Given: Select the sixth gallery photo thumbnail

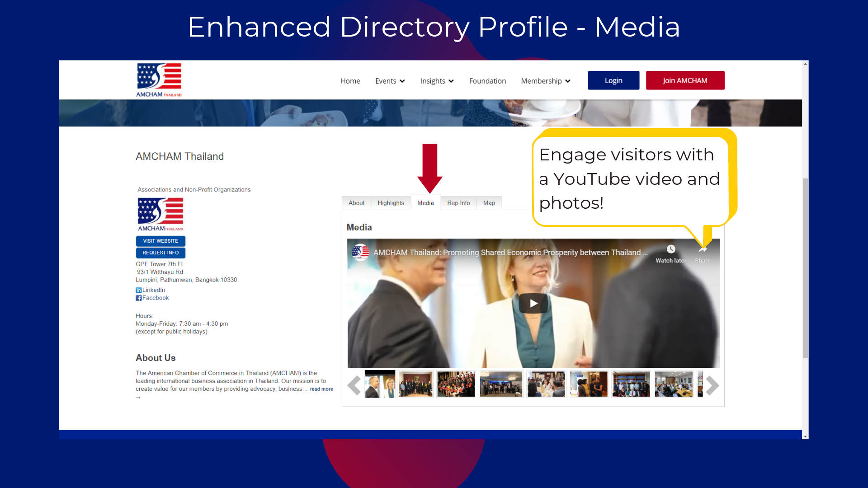Looking at the screenshot, I should pos(589,384).
